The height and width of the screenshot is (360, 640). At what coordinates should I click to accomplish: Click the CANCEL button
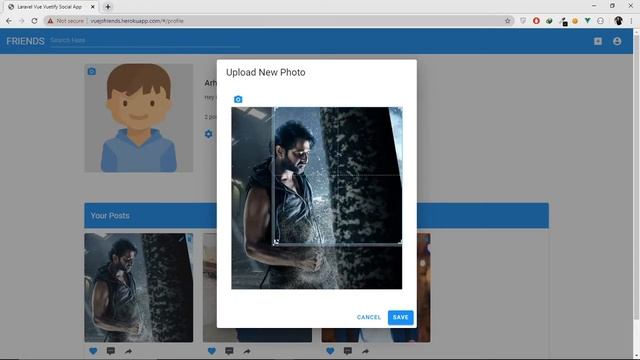pos(369,317)
